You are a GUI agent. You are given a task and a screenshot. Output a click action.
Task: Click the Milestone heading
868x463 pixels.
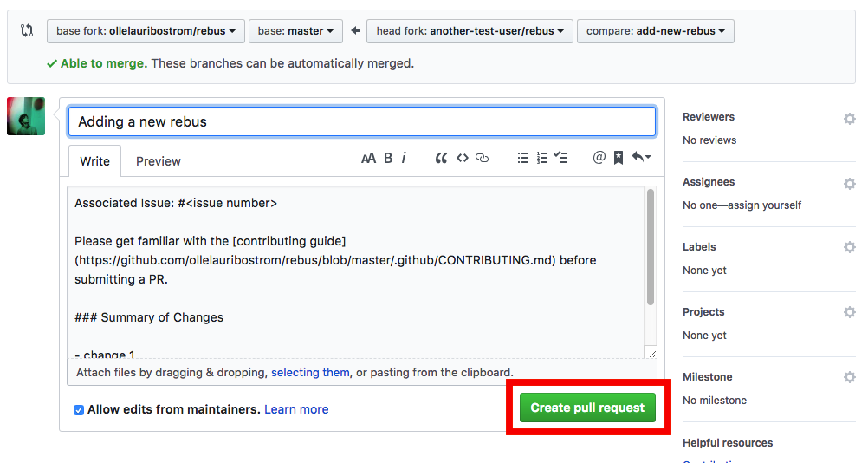tap(707, 377)
